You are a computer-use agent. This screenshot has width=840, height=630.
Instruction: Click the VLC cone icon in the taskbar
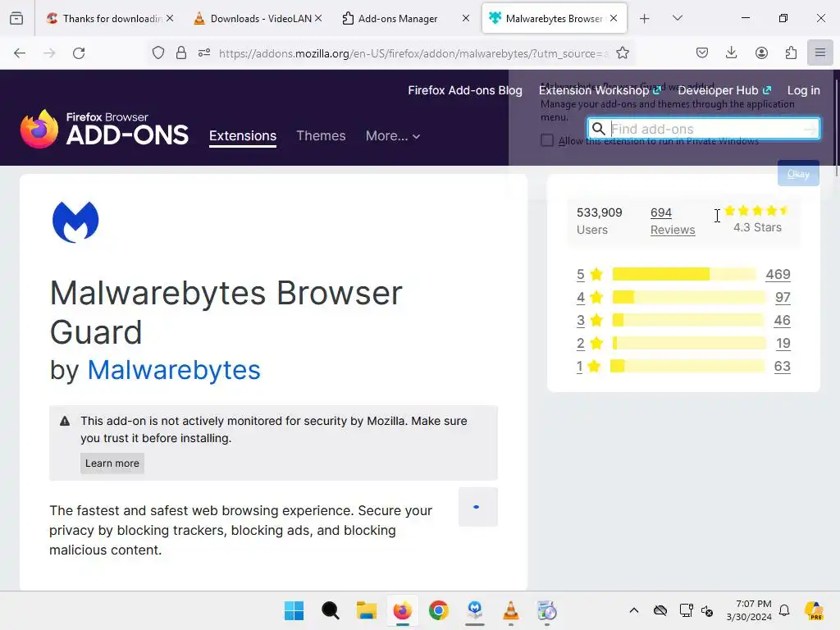click(x=510, y=610)
